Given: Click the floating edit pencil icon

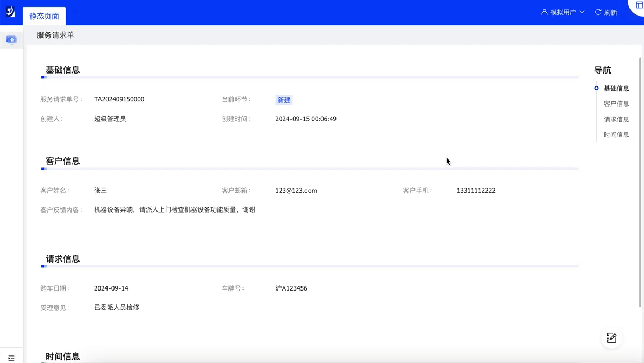Looking at the screenshot, I should click(611, 338).
